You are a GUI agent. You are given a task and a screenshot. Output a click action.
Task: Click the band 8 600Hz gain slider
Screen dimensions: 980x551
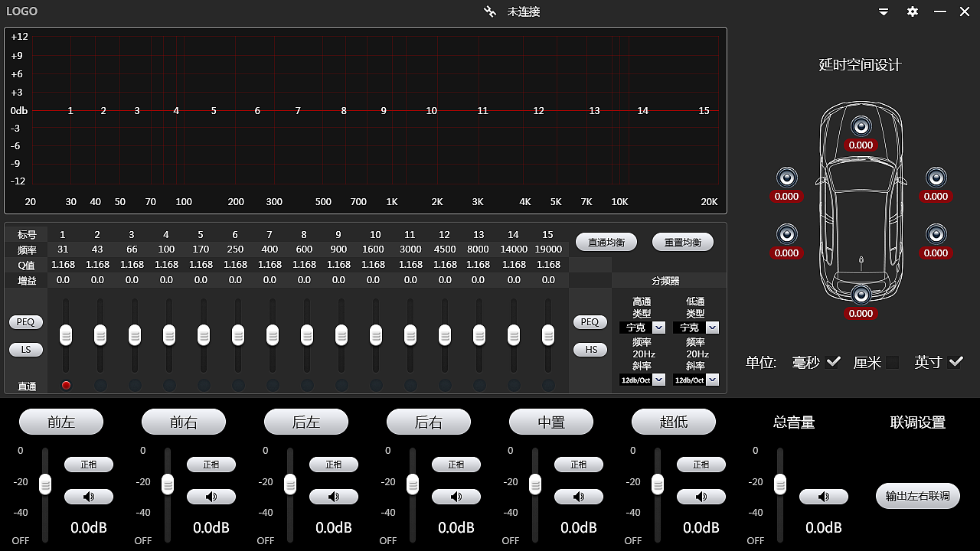[306, 334]
